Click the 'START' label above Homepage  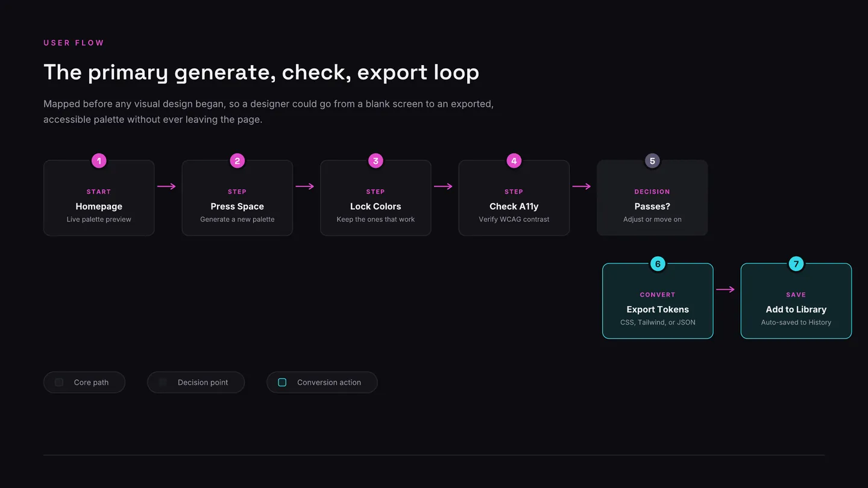(x=99, y=192)
